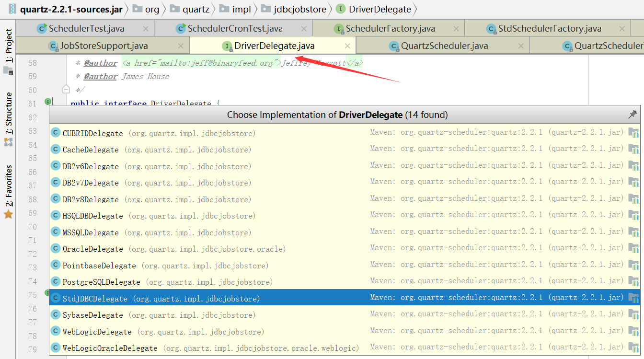The image size is (644, 359).
Task: Click the DriverDelegate breadcrumb item
Action: 374,9
